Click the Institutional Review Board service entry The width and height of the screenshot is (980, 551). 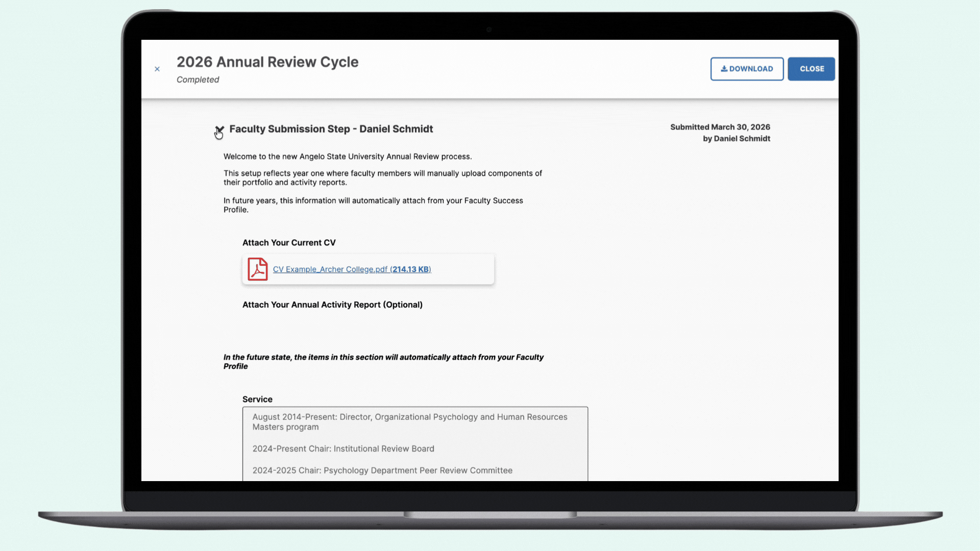pos(343,449)
